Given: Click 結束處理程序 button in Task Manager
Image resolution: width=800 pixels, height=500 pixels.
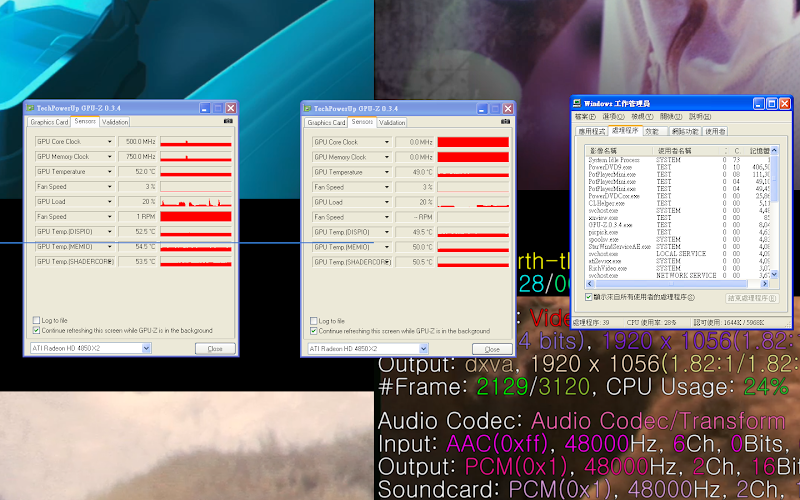Looking at the screenshot, I should click(x=752, y=298).
